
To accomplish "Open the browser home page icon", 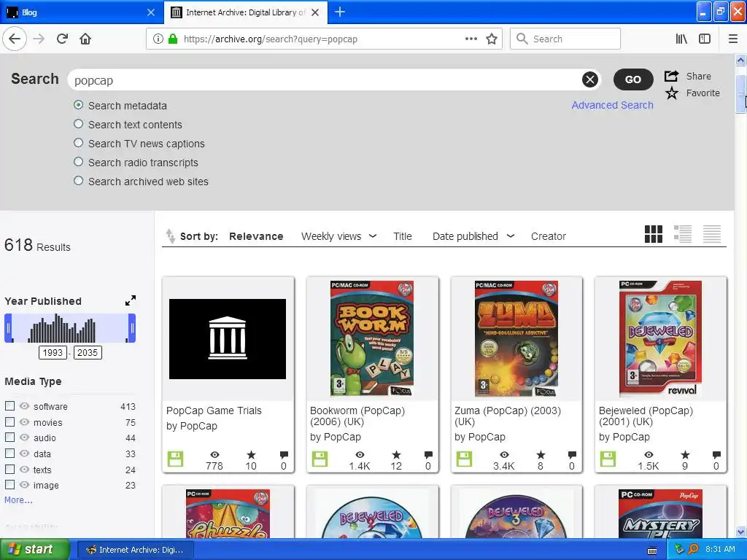I will click(x=85, y=39).
